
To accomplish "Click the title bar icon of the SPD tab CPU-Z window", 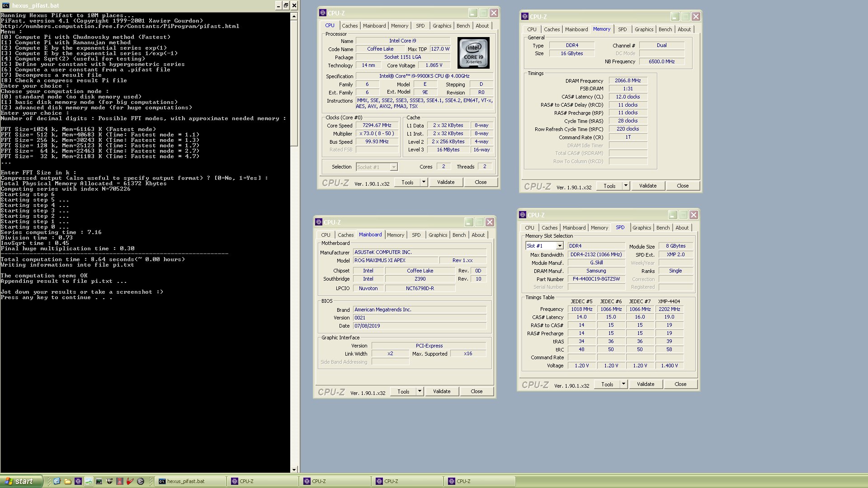I will pyautogui.click(x=522, y=215).
